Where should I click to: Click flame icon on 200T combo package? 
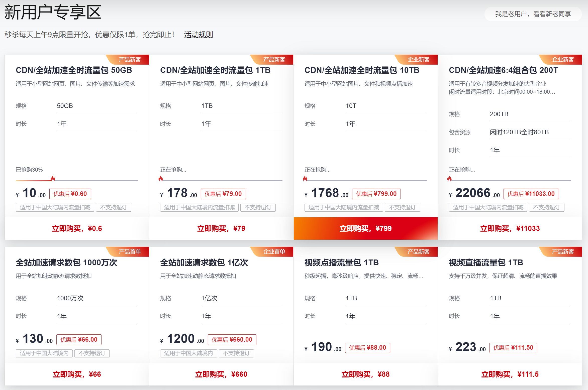(449, 179)
